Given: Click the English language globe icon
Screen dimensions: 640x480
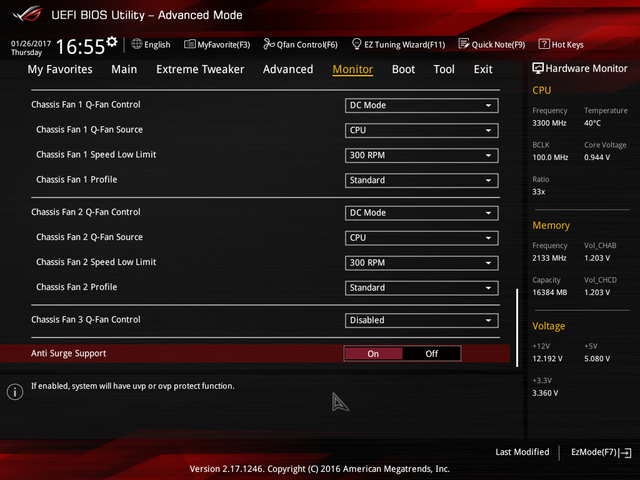Looking at the screenshot, I should tap(137, 44).
